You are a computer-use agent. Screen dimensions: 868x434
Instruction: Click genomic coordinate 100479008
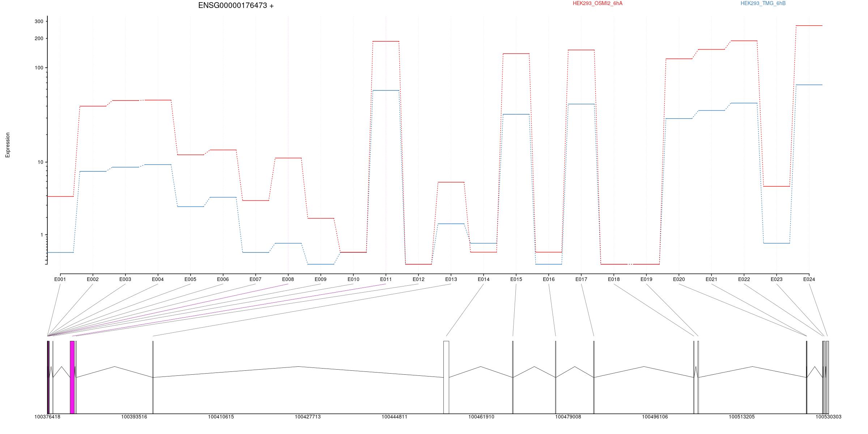click(x=568, y=417)
